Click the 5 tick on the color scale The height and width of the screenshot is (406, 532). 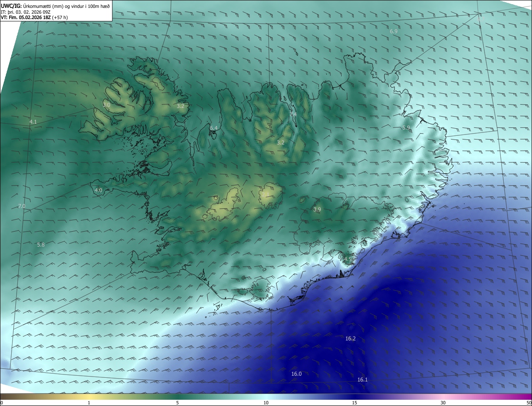coord(177,403)
